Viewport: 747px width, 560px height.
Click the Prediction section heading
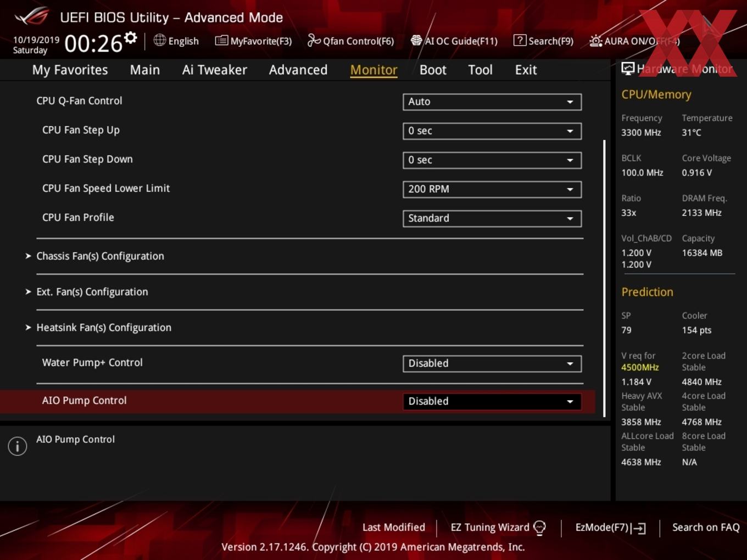coord(647,292)
